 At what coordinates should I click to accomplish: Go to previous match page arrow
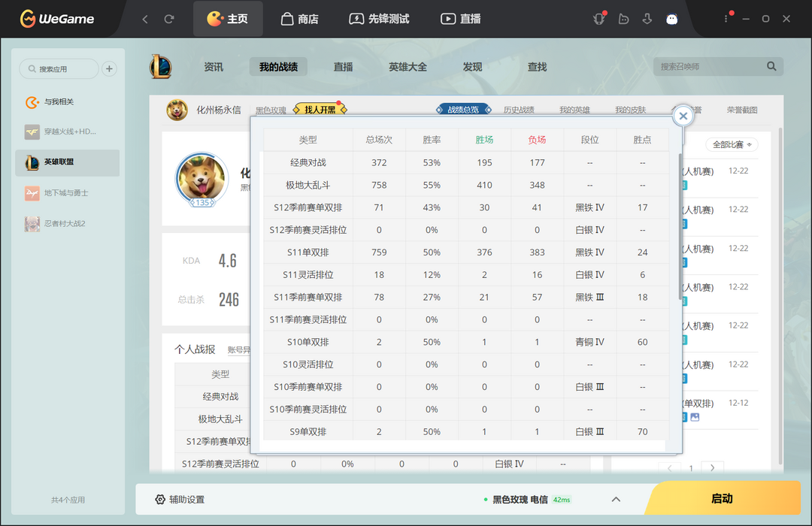[x=670, y=468]
